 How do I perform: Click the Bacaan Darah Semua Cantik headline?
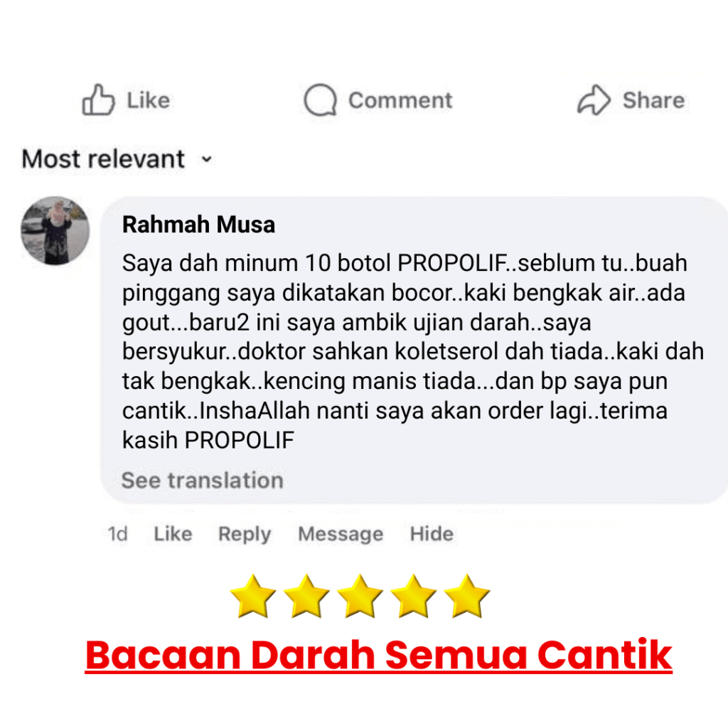pyautogui.click(x=378, y=655)
